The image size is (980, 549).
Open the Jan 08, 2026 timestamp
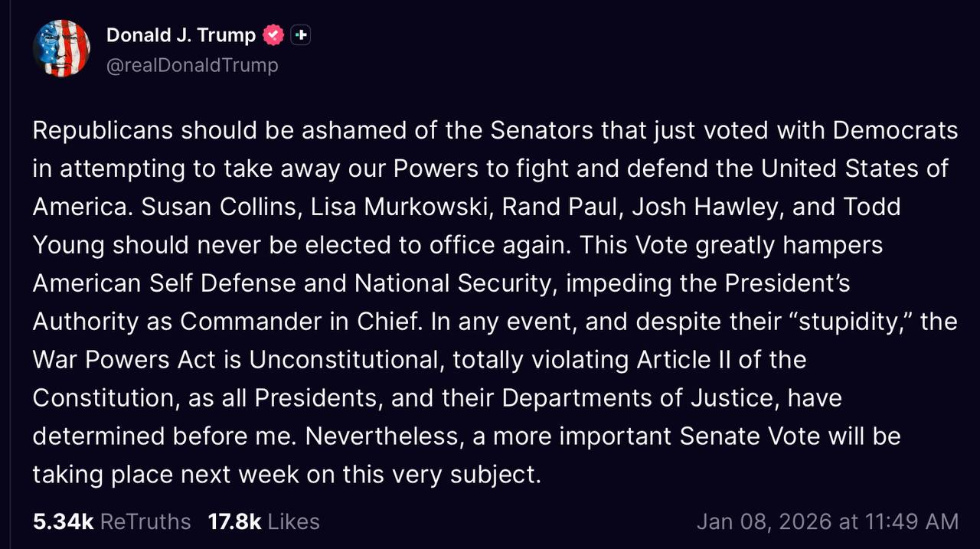coord(764,521)
